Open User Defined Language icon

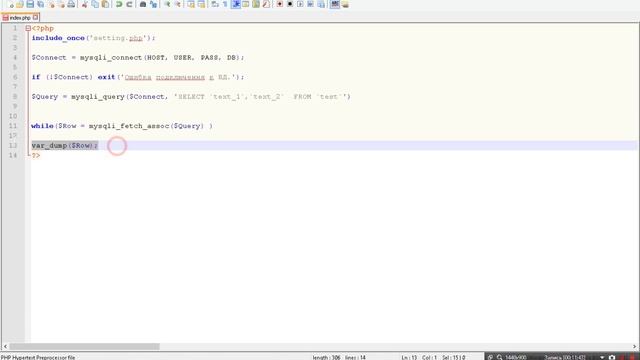246,4
